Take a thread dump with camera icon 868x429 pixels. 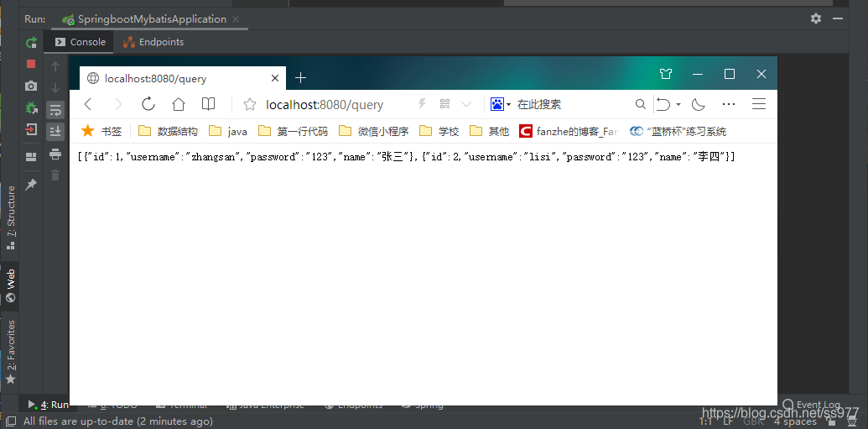click(x=31, y=86)
